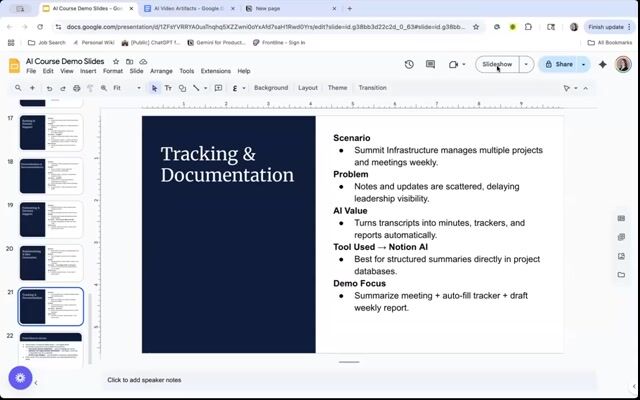Select the Text box tool
This screenshot has height=400, width=640.
(x=168, y=88)
